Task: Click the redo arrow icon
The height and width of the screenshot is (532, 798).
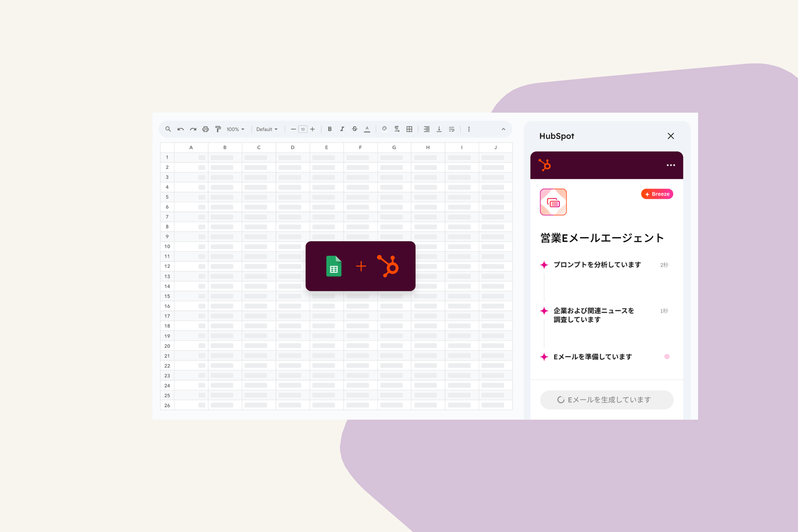Action: [193, 129]
